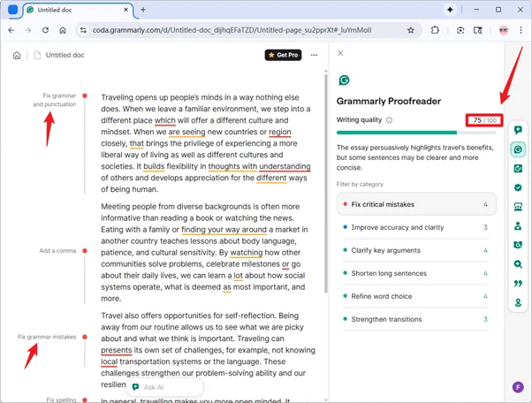Select the Untitled doc browser tab
532x403 pixels.
click(x=78, y=10)
